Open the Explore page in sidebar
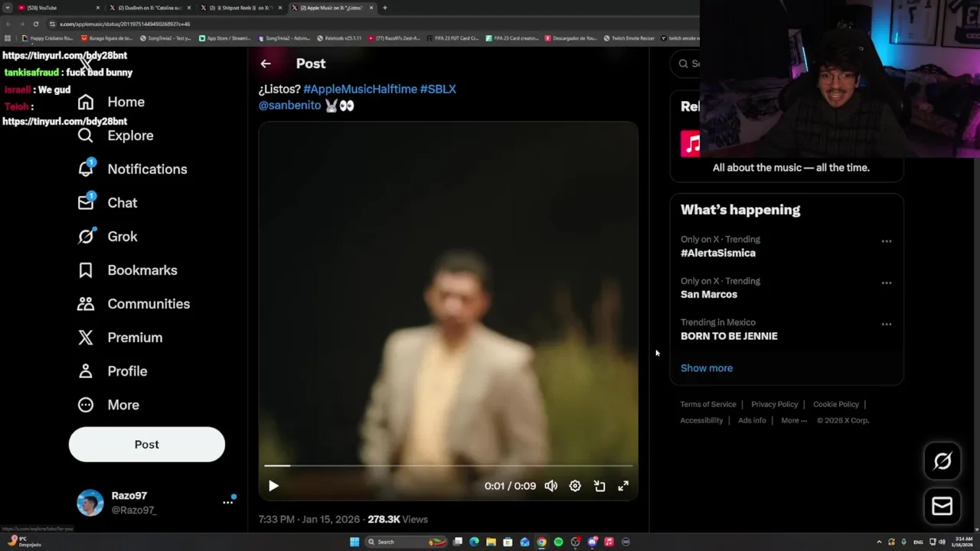 tap(116, 135)
